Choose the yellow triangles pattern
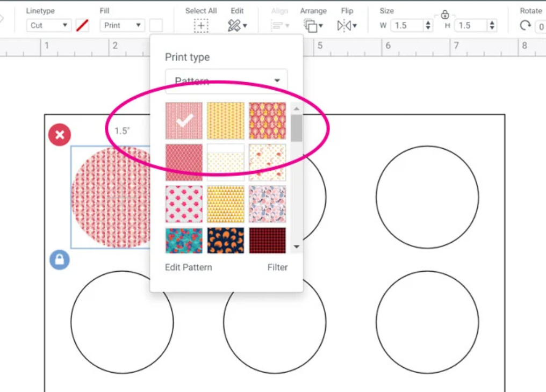 coord(226,204)
